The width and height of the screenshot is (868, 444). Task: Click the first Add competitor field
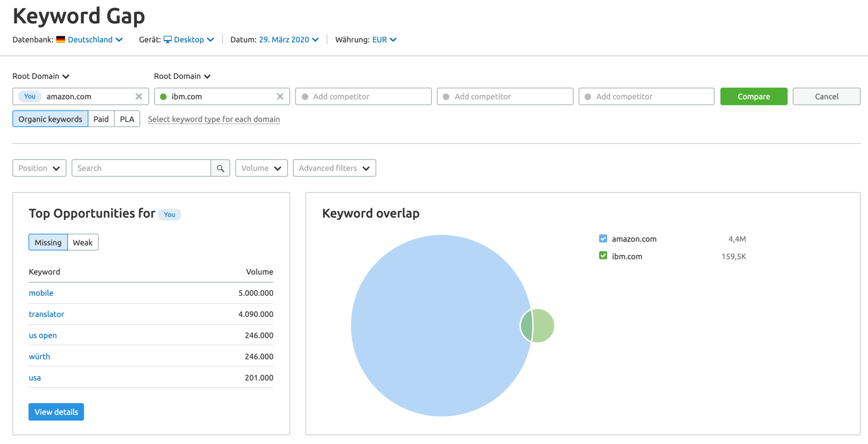(363, 96)
